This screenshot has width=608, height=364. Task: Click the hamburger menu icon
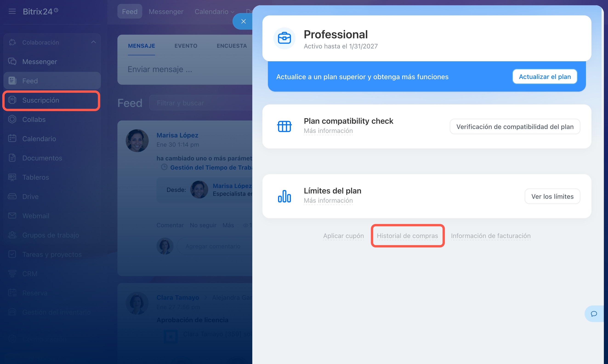tap(12, 11)
